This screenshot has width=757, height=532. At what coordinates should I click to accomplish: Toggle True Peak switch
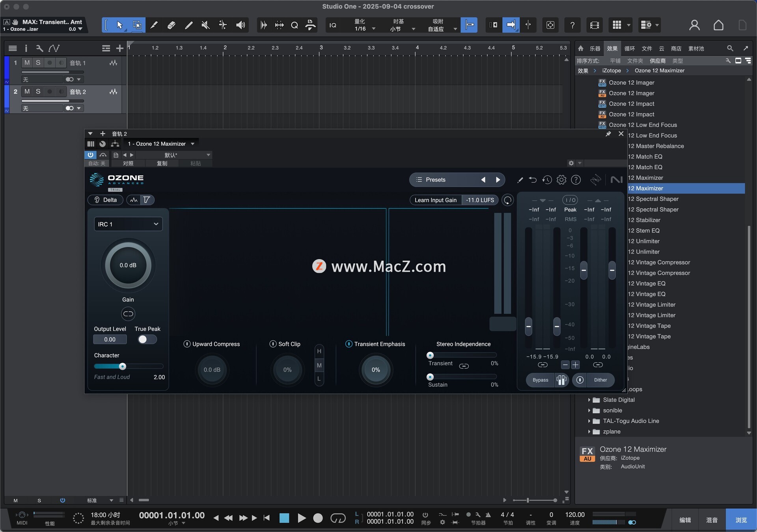point(147,340)
